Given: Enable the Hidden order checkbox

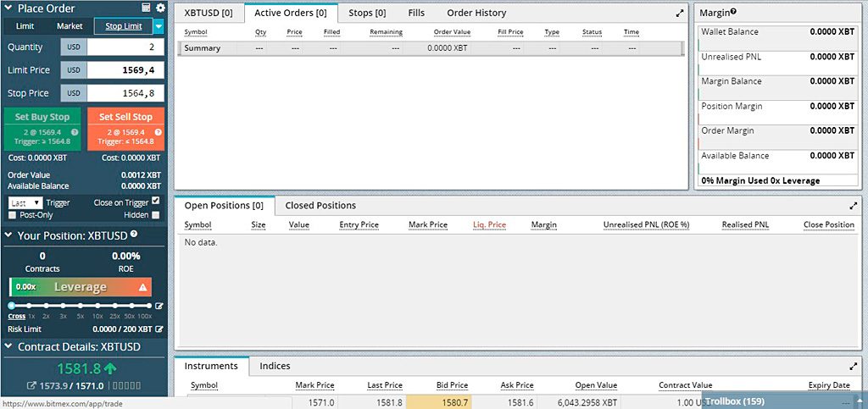Looking at the screenshot, I should pos(156,215).
